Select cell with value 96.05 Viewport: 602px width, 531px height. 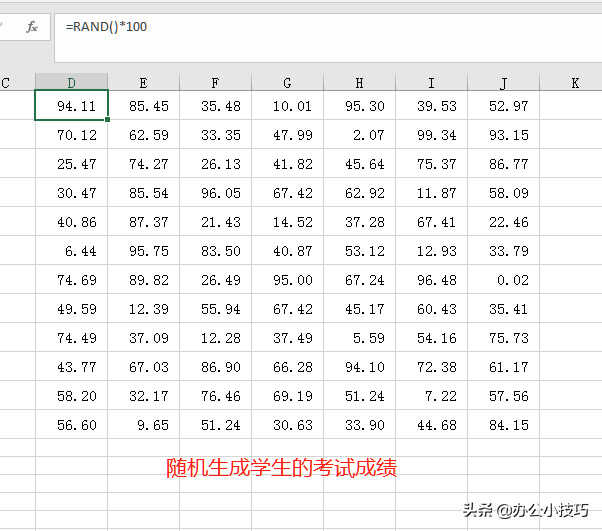[215, 192]
